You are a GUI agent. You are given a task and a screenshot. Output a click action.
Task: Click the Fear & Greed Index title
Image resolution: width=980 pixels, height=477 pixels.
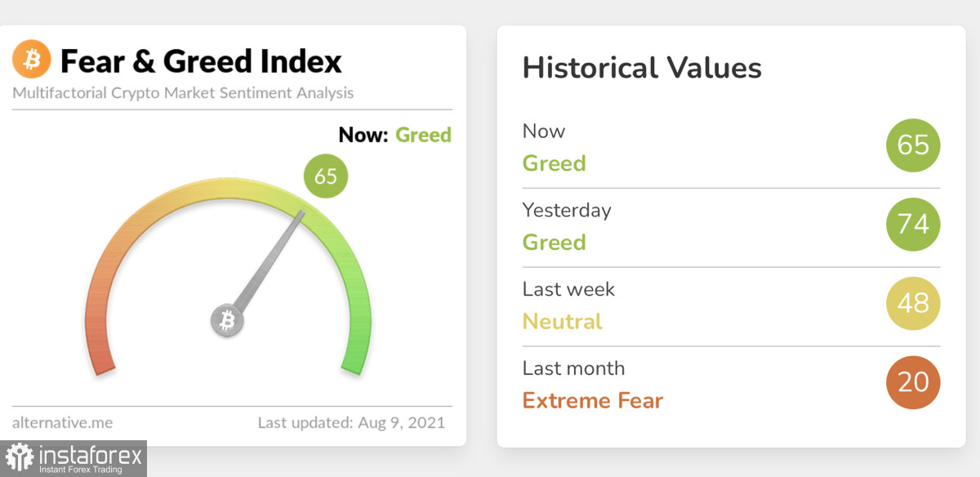point(201,60)
